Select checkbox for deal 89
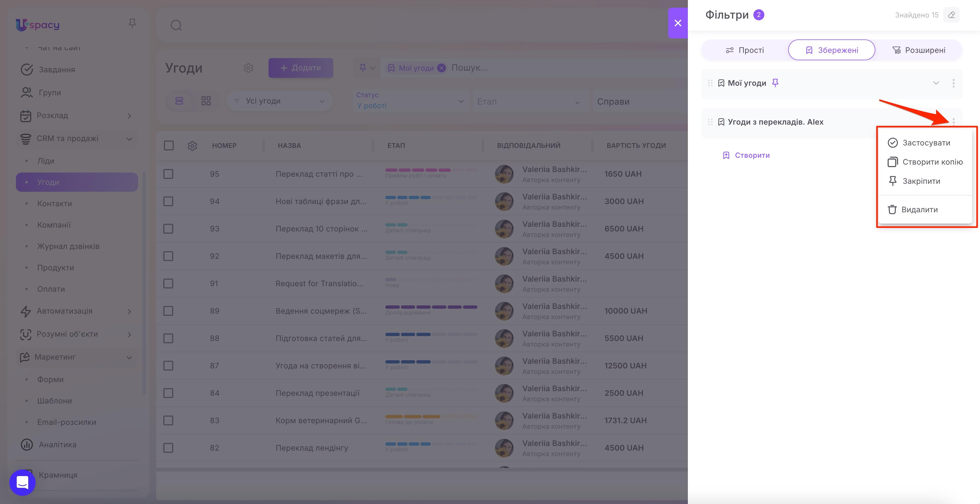Screen dimensions: 980x504 [168, 311]
